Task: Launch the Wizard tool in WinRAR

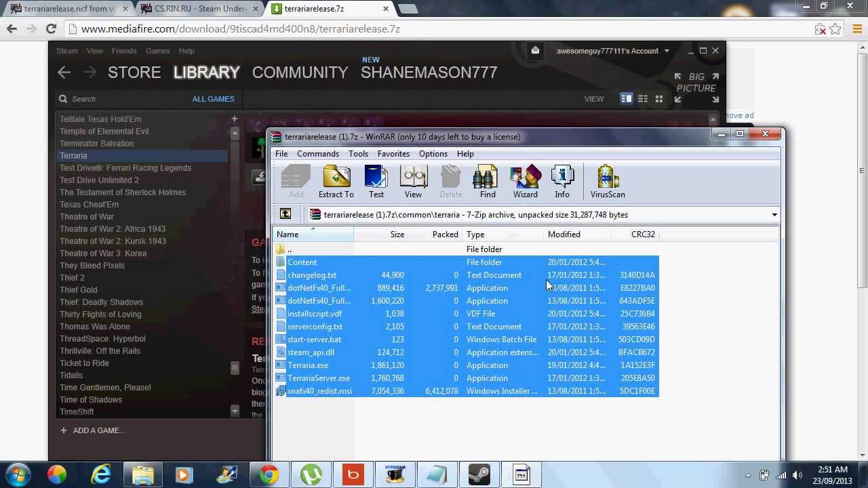Action: coord(525,182)
